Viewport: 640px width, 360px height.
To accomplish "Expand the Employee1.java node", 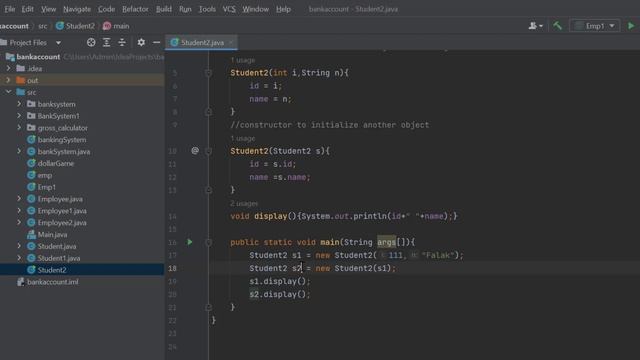I will click(x=19, y=211).
